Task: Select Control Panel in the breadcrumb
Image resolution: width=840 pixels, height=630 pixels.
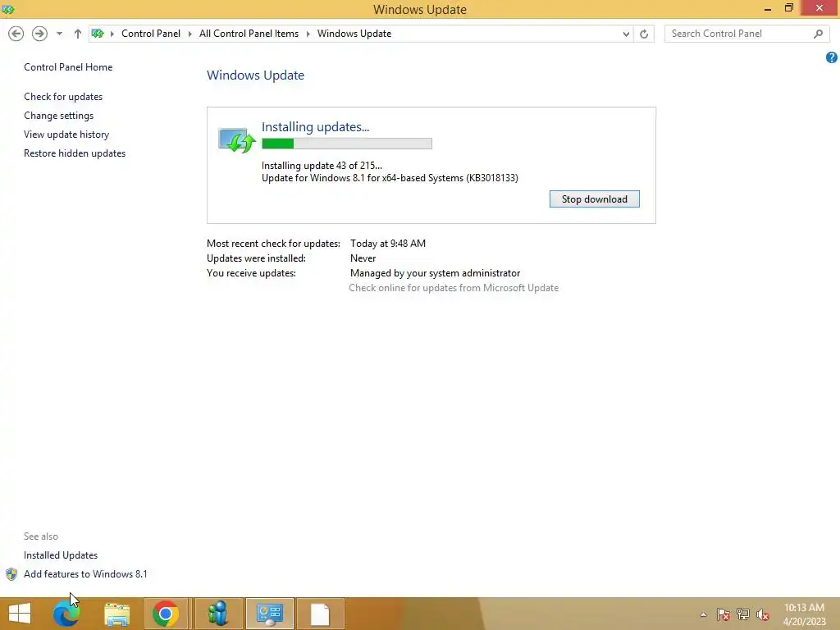Action: click(x=151, y=34)
